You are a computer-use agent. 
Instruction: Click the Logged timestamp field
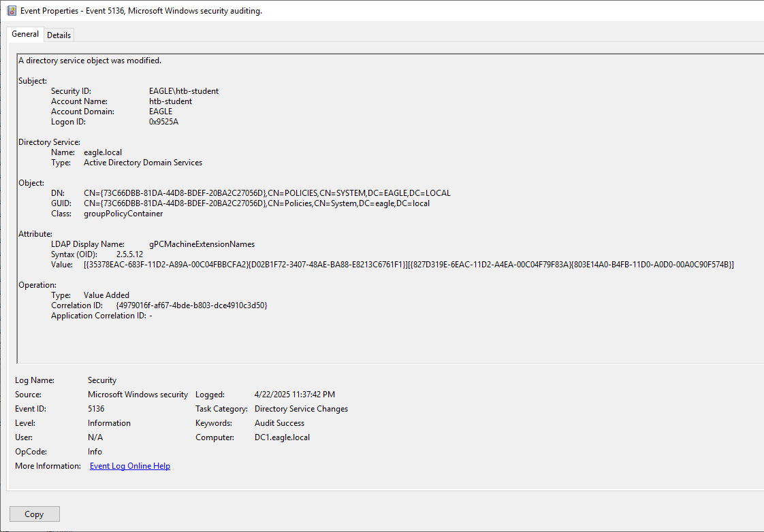[294, 395]
